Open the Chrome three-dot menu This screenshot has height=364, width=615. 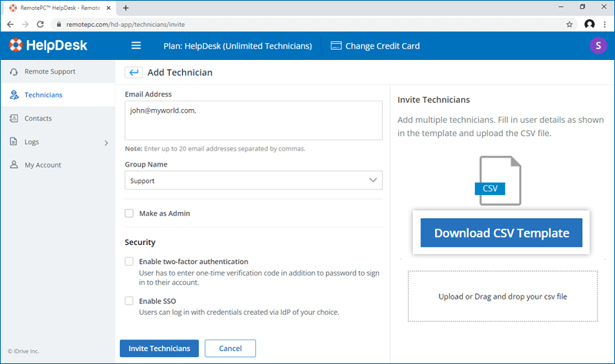(x=604, y=24)
